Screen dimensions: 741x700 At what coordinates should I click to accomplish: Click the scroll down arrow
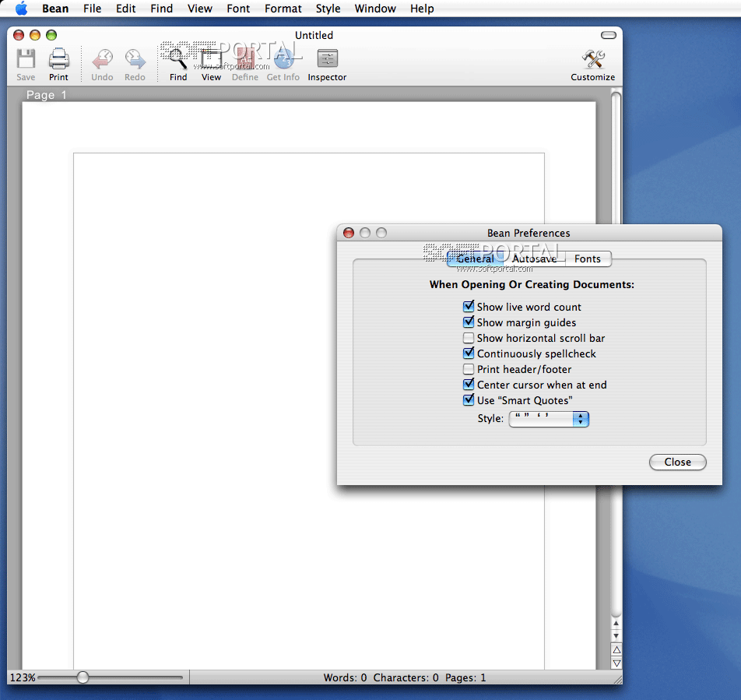(616, 635)
